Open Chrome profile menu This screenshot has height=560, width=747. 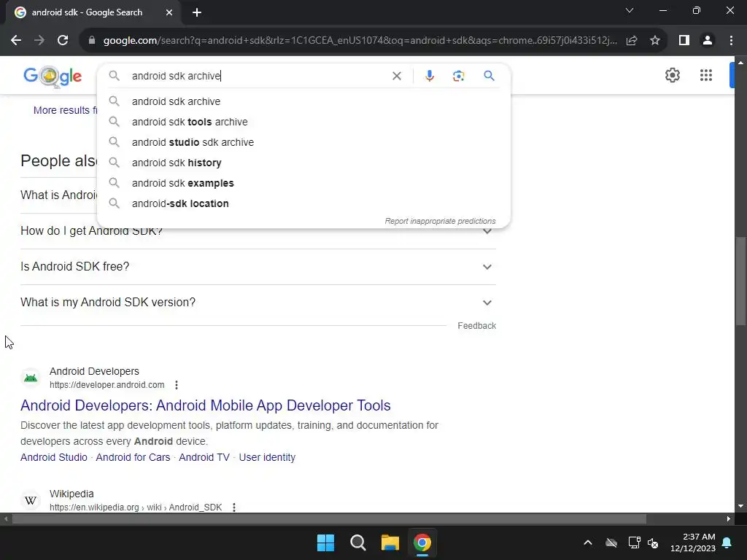[708, 41]
